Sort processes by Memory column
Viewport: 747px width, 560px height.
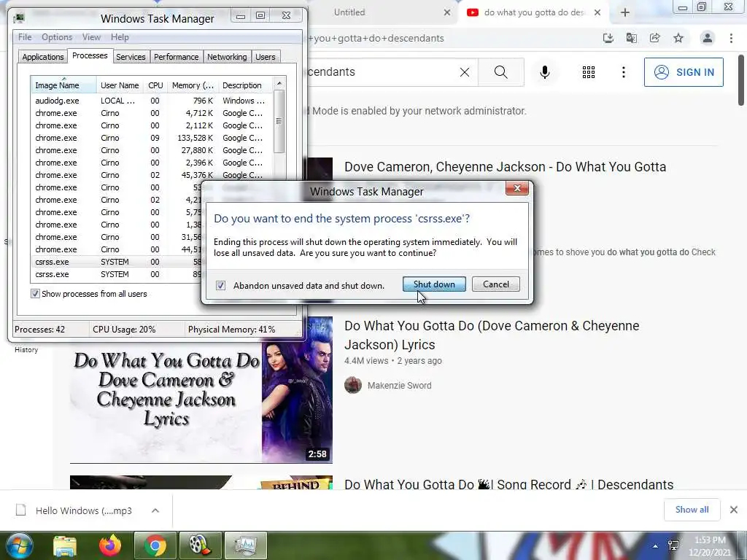pos(193,85)
